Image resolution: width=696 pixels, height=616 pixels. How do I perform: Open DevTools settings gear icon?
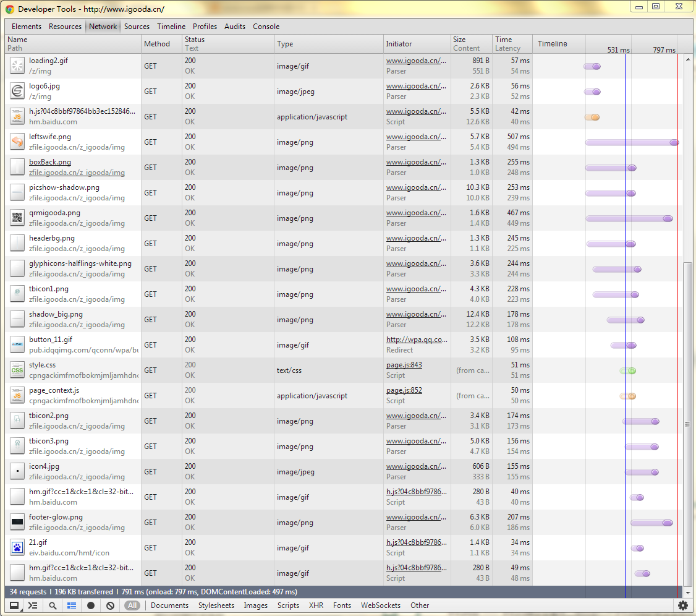682,605
